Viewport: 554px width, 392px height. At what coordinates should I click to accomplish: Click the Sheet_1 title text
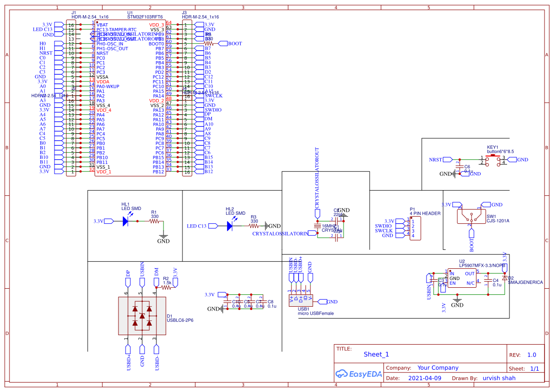coord(376,354)
